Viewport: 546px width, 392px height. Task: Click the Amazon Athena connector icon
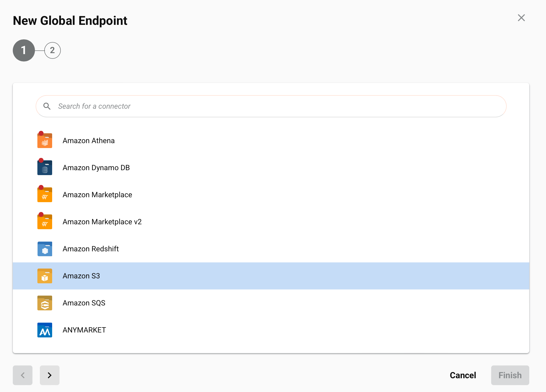click(x=45, y=140)
